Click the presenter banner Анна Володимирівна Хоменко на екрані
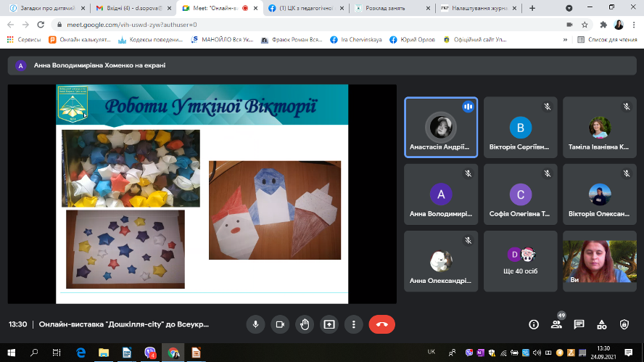Screen dimensions: 644x362 [x=322, y=65]
